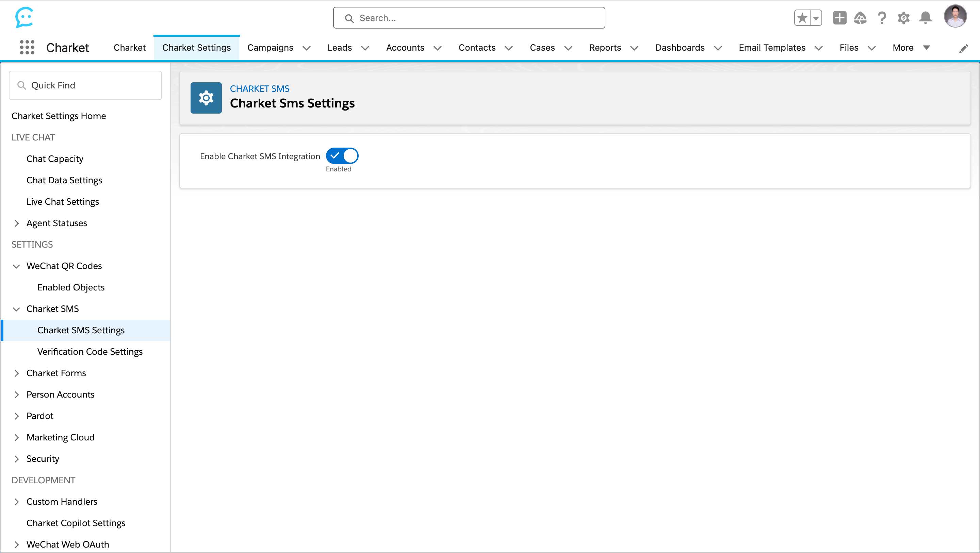
Task: Expand the Security tree node
Action: tap(16, 459)
